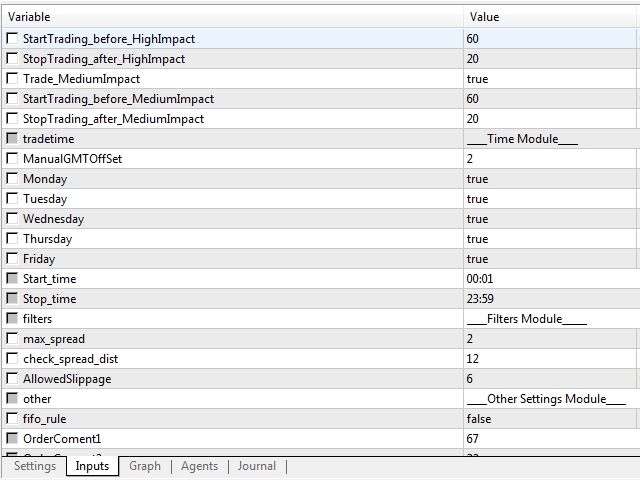Select the Stop_time value 23:59
Viewport: 640px width, 480px height.
coord(480,299)
